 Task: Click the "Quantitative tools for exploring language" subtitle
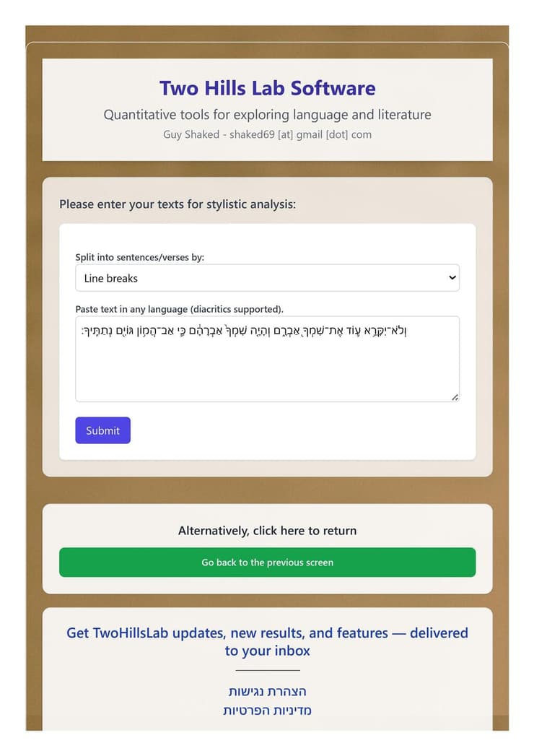(x=267, y=115)
